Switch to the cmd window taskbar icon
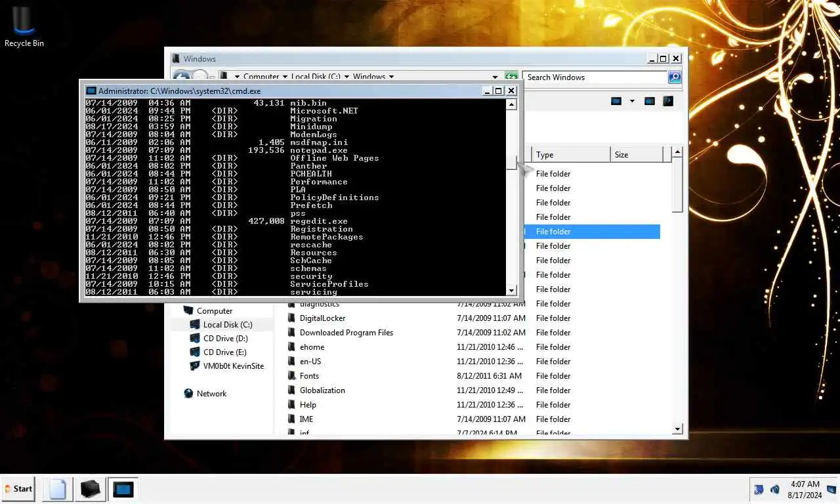This screenshot has height=504, width=840. pyautogui.click(x=123, y=489)
